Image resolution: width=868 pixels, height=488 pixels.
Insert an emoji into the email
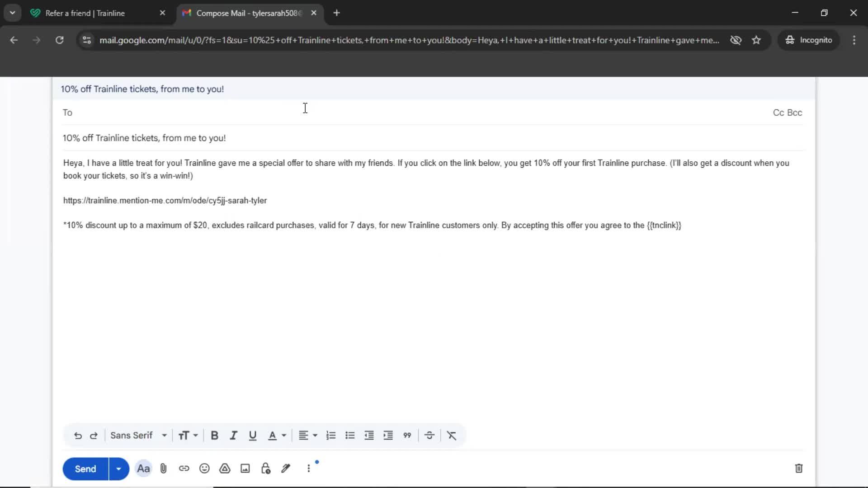204,469
